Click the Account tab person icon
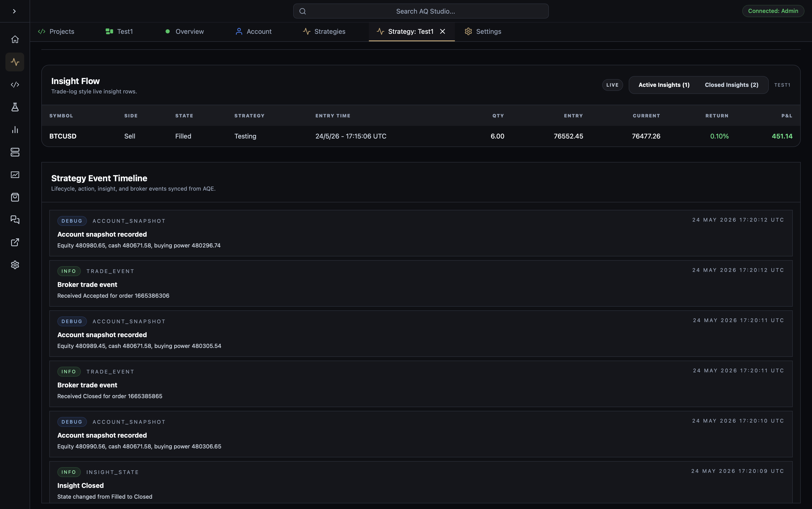812x509 pixels. coord(239,31)
